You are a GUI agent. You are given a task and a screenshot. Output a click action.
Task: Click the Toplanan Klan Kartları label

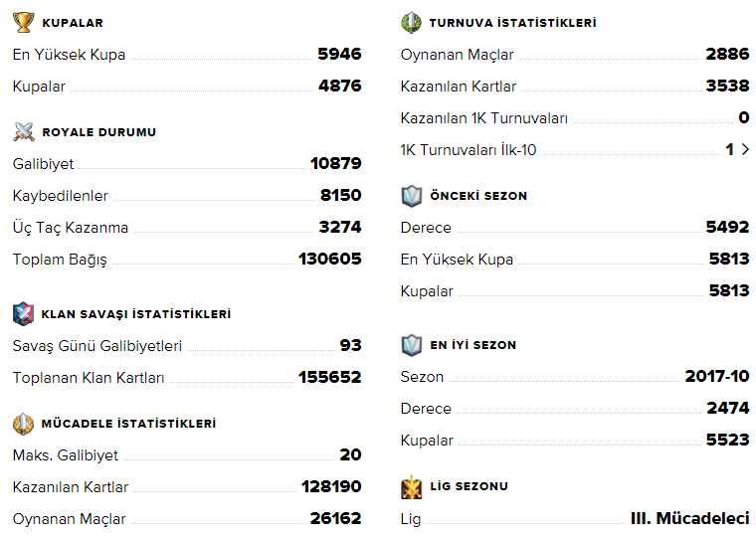point(89,378)
